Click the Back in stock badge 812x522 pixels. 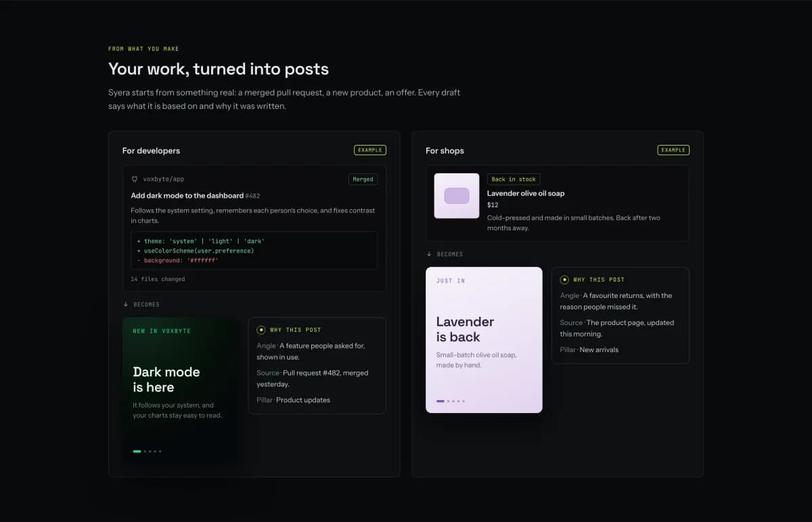(x=514, y=179)
